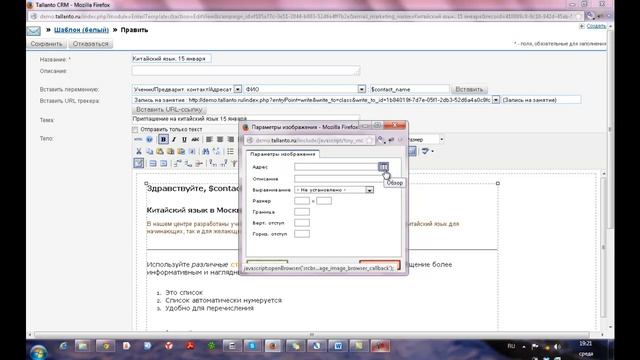Click the $contact_name variable field
This screenshot has width=640, height=360.
409,89
